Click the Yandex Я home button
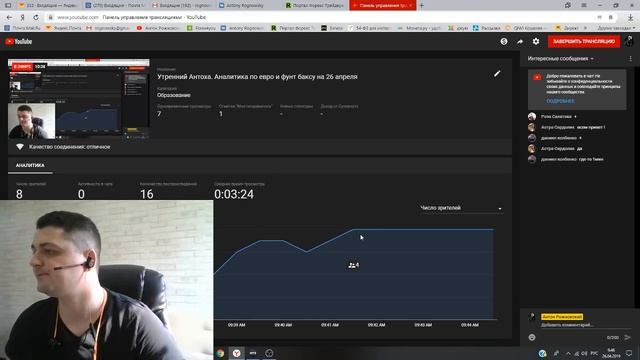 pyautogui.click(x=22, y=17)
